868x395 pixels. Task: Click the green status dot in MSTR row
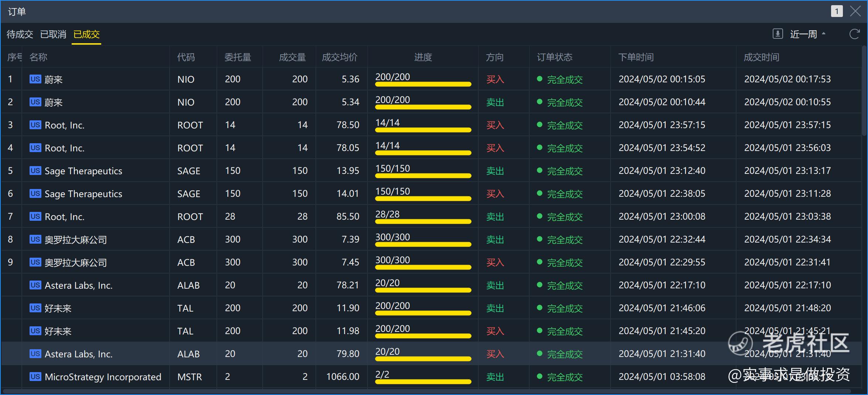click(540, 376)
